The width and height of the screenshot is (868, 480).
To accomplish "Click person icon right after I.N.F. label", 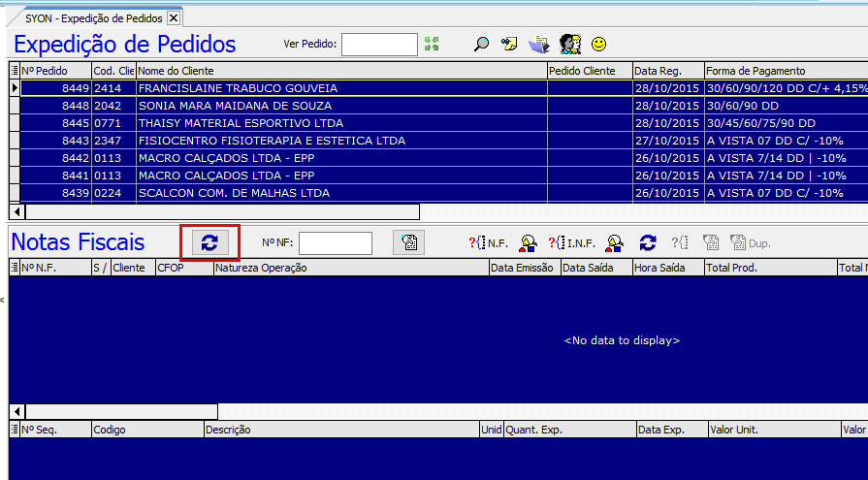I will (x=615, y=243).
